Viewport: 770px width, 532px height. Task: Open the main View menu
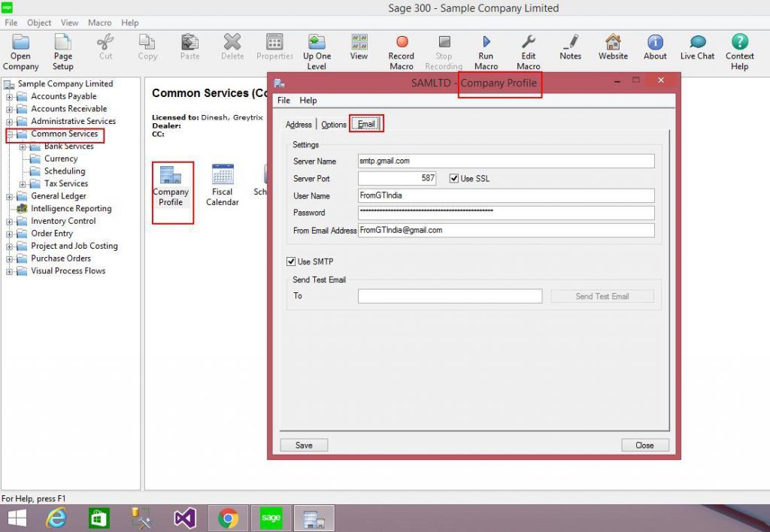(x=69, y=23)
